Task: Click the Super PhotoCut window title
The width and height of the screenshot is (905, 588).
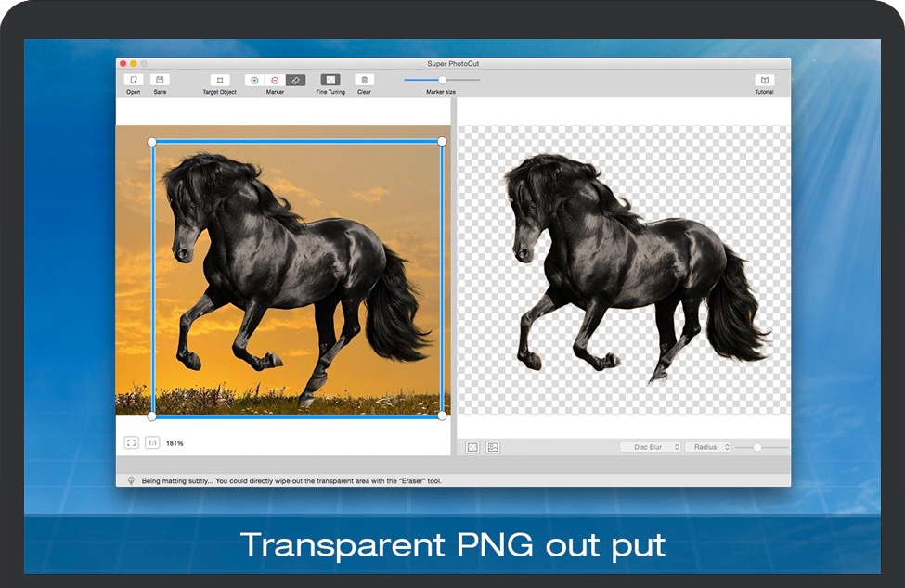Action: click(453, 63)
